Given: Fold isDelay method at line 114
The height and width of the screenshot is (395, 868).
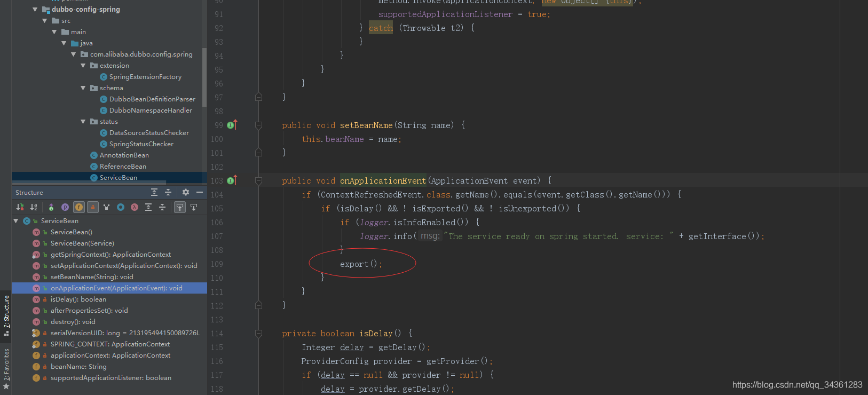Looking at the screenshot, I should tap(258, 333).
